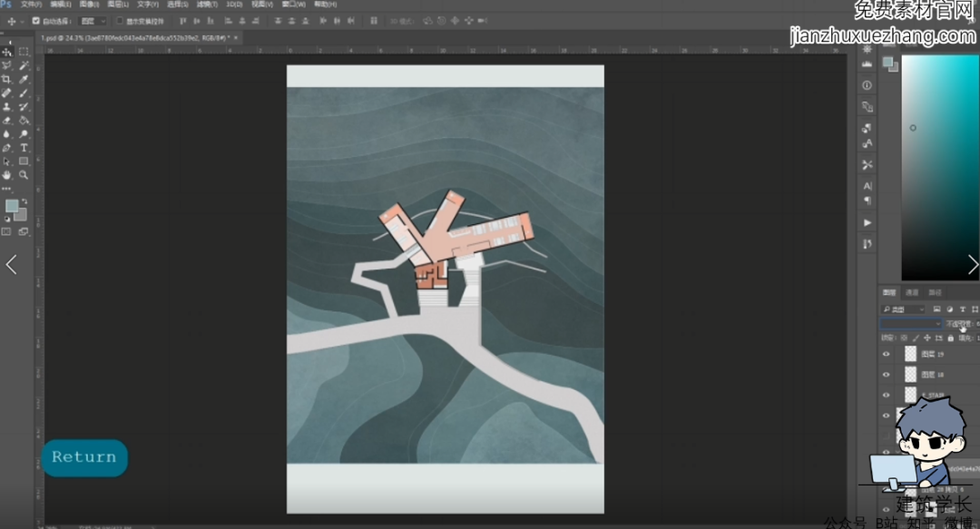Hide layer 图层 19 with its eye icon

(886, 354)
